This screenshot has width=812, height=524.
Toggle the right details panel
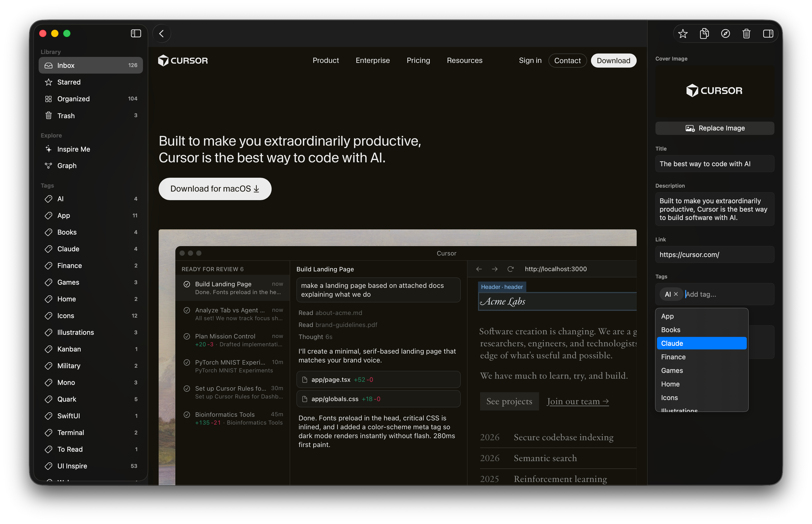[768, 33]
